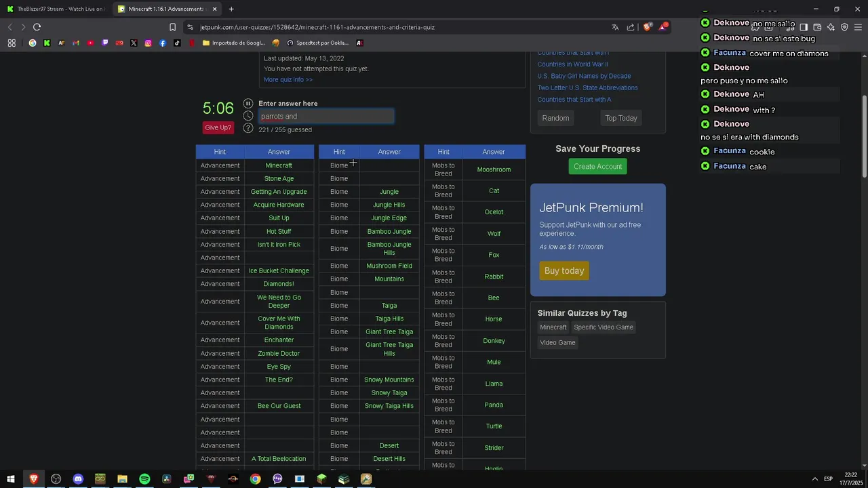This screenshot has width=868, height=488.
Task: Focus the Enter answer here field
Action: [x=326, y=117]
